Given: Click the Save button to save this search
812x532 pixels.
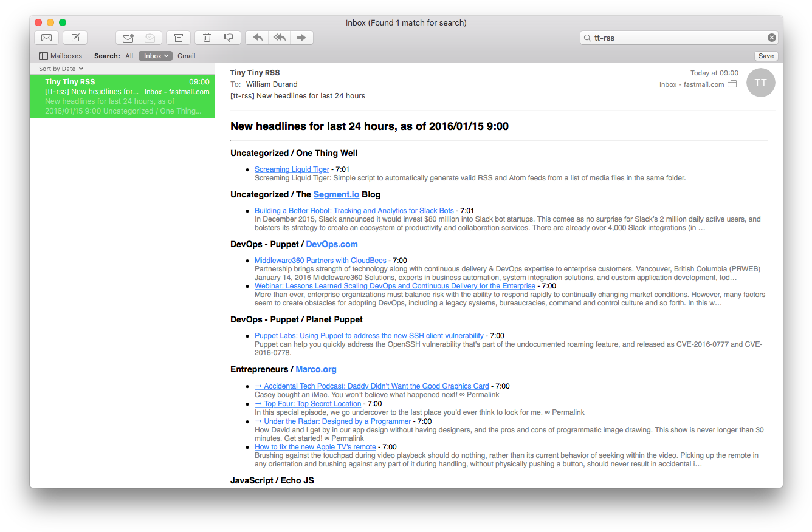Looking at the screenshot, I should [766, 55].
